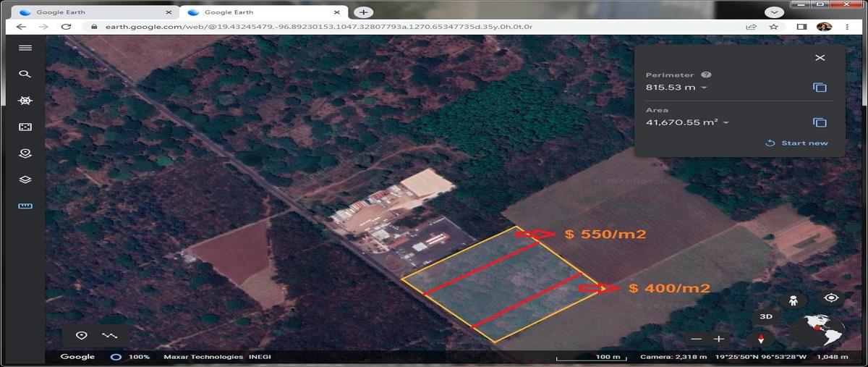Open Chrome tab search chevron
Screen dimensions: 868x367
(x=775, y=12)
